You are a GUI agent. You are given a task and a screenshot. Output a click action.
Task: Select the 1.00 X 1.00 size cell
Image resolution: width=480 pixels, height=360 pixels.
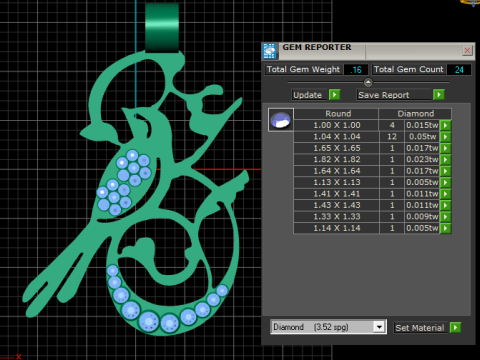[337, 125]
